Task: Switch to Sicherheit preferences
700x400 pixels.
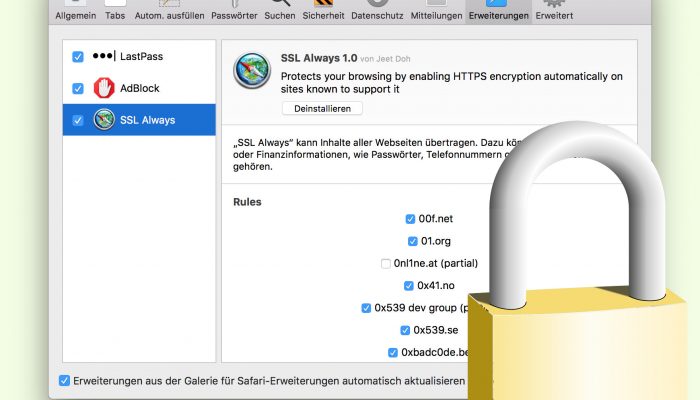Action: [323, 11]
